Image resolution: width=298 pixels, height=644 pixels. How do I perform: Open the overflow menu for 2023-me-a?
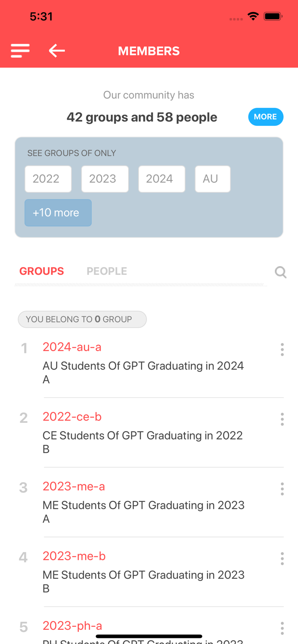[282, 489]
